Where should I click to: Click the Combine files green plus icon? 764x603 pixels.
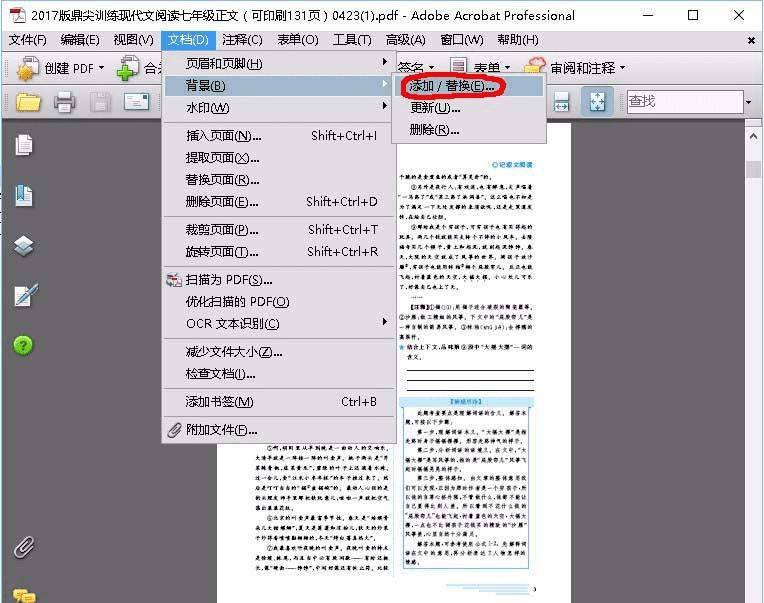coord(128,68)
